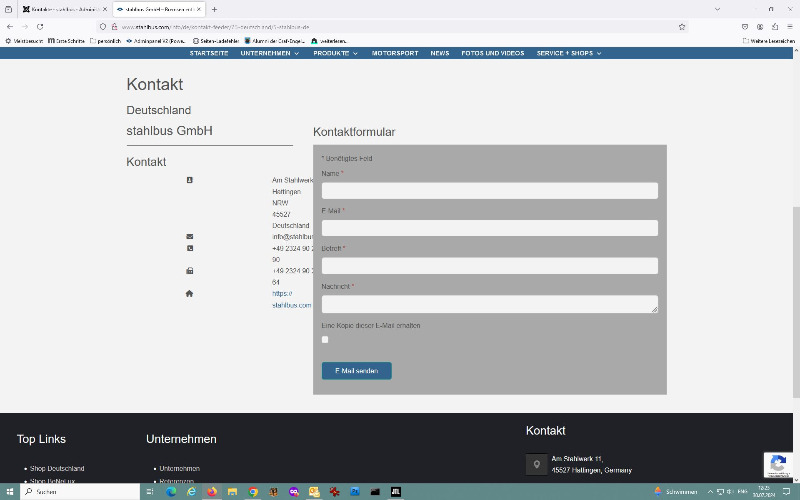The width and height of the screenshot is (800, 500).
Task: Go to STARTSEITE in the navigation
Action: click(x=209, y=53)
